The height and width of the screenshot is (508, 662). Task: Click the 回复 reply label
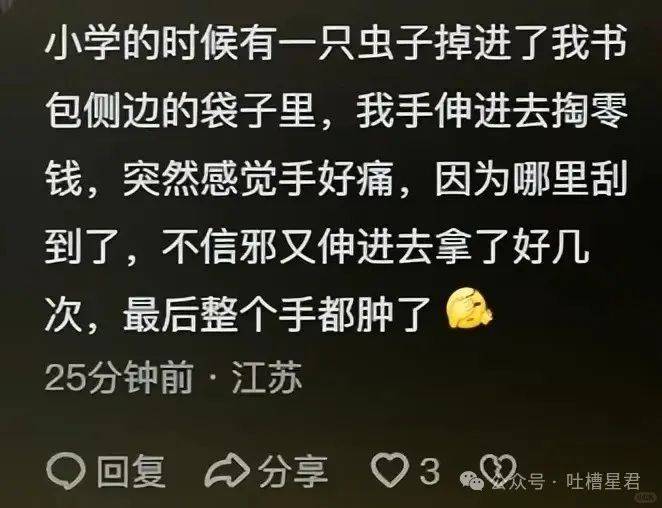pyautogui.click(x=131, y=471)
